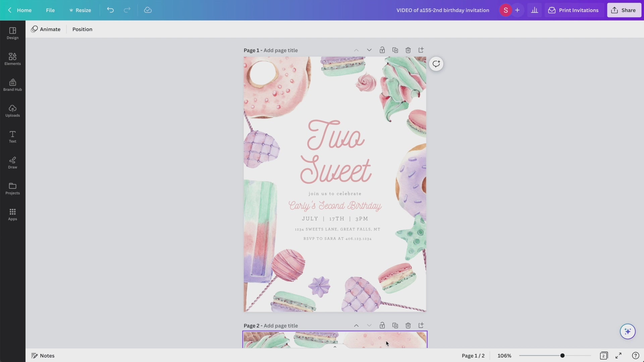Toggle grid view of pages
This screenshot has width=644, height=362.
(x=604, y=356)
